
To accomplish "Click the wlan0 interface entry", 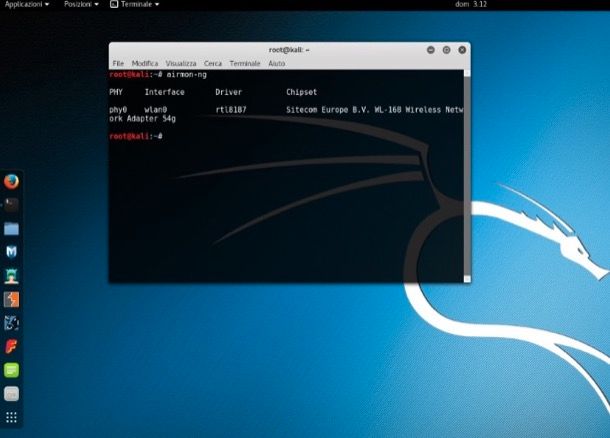I will [x=156, y=110].
